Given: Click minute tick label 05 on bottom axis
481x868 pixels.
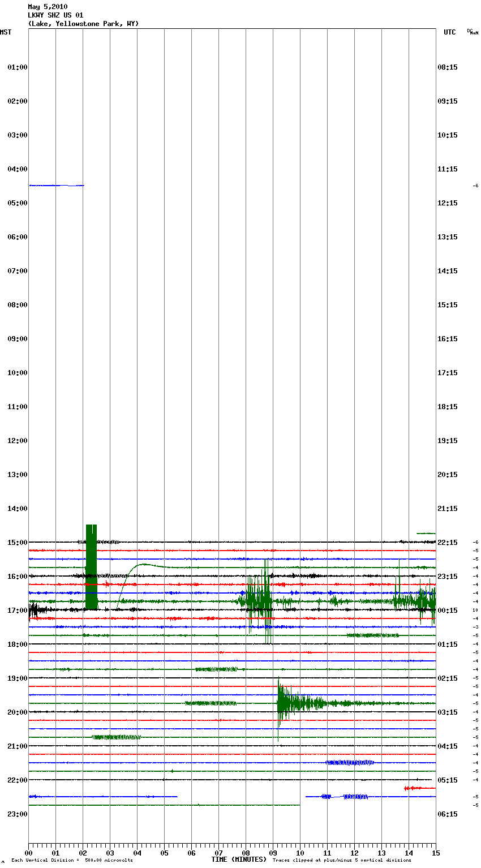Looking at the screenshot, I should pyautogui.click(x=164, y=853).
